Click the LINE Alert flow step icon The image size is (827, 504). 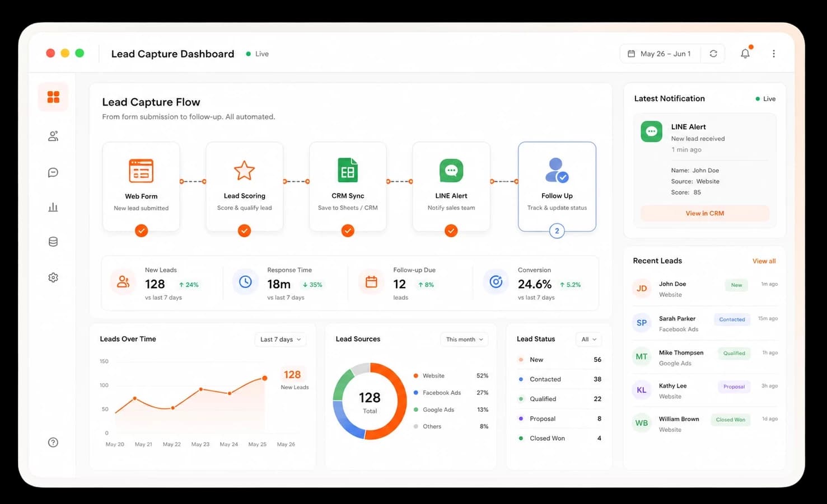[451, 171]
